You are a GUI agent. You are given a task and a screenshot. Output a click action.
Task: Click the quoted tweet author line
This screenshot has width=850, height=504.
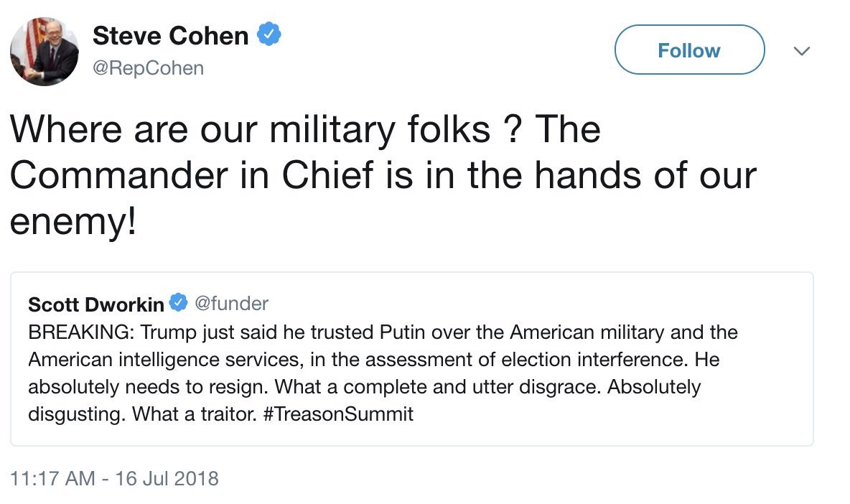(x=144, y=304)
